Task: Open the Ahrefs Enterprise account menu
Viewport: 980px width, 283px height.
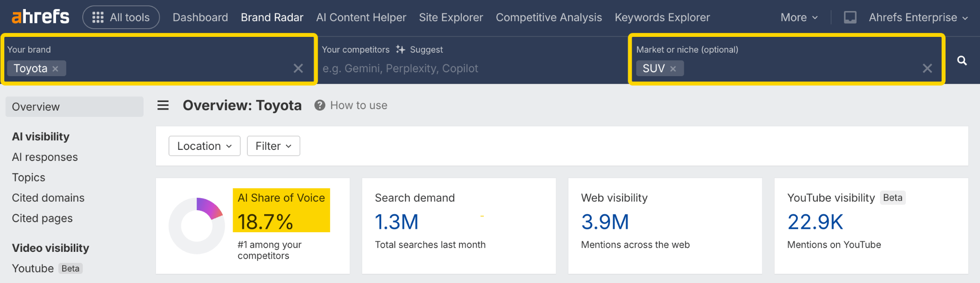Action: pyautogui.click(x=918, y=17)
